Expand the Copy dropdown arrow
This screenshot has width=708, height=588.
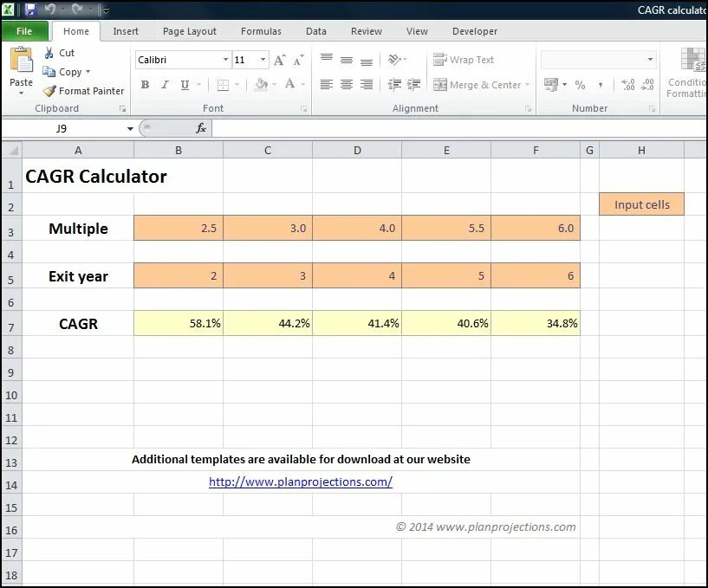(x=88, y=72)
